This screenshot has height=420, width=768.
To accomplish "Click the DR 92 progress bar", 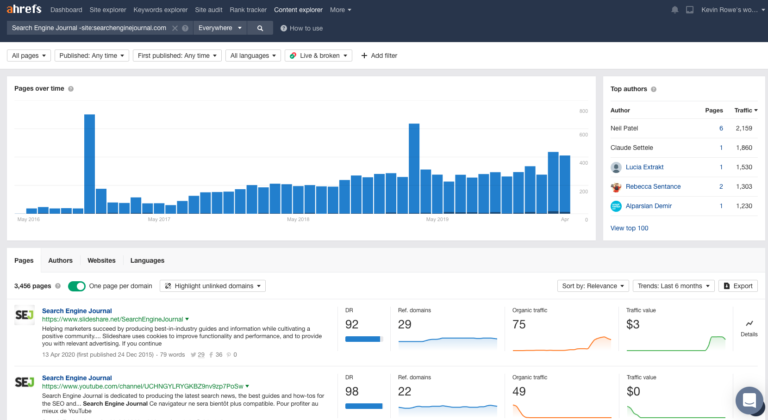I will 363,339.
